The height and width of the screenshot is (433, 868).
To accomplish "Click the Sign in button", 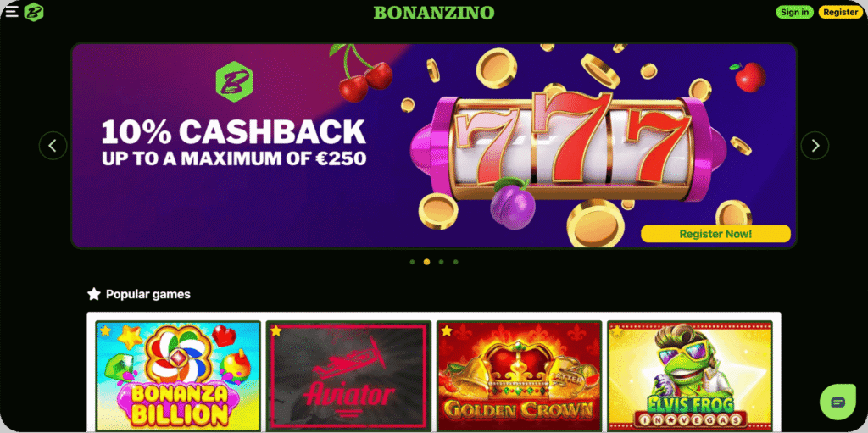I will (794, 12).
